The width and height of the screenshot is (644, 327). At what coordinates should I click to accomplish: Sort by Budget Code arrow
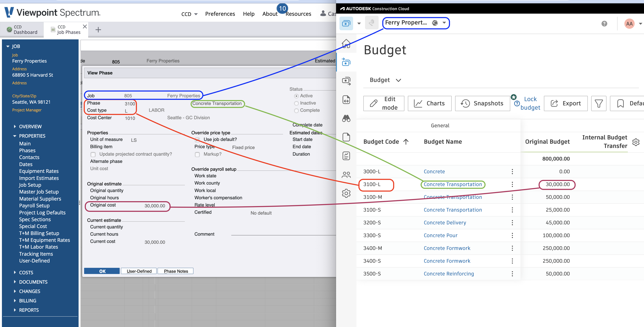[406, 142]
